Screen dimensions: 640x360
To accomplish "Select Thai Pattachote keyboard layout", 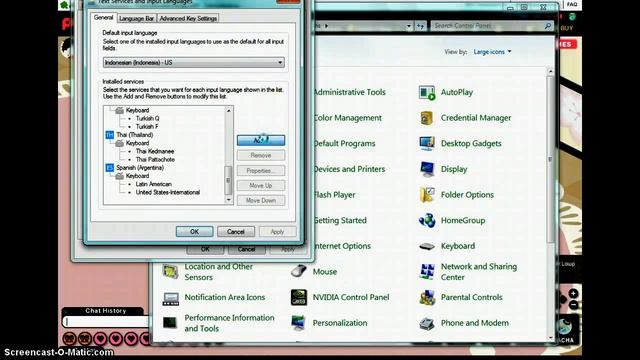I will (x=155, y=160).
